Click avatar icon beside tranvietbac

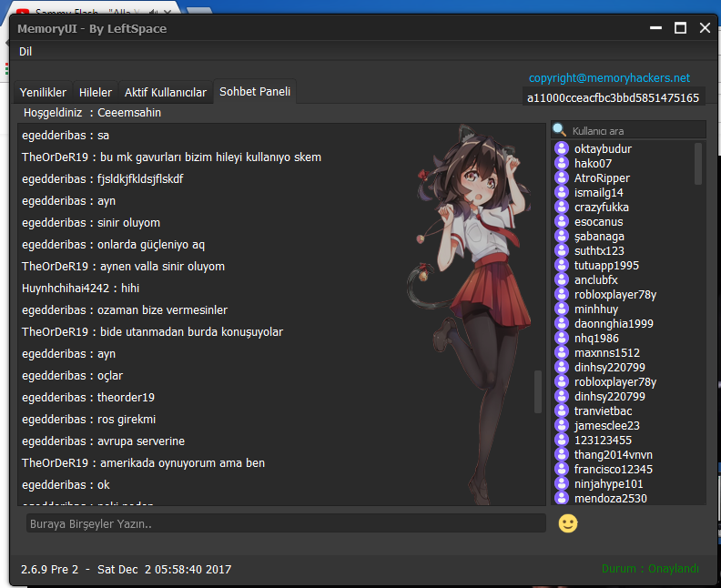click(x=562, y=411)
